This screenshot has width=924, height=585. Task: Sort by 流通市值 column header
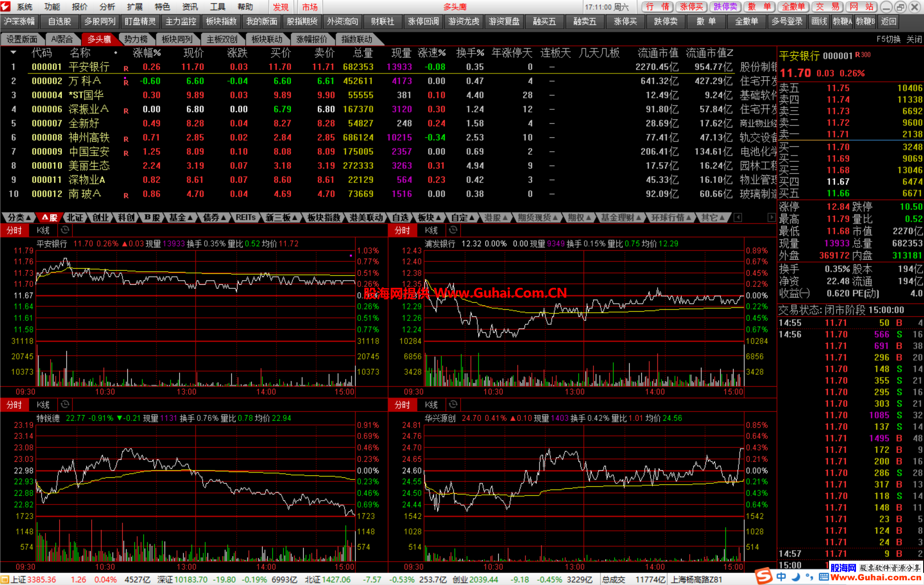[657, 53]
